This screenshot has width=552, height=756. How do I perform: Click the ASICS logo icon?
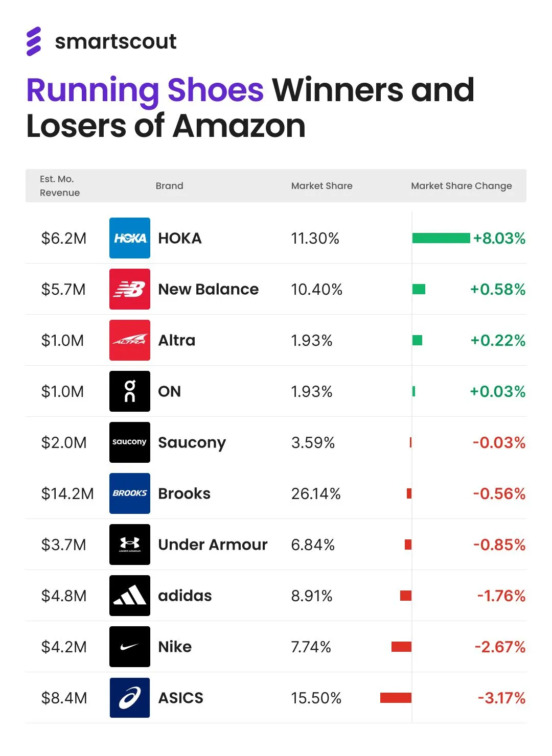coord(130,698)
